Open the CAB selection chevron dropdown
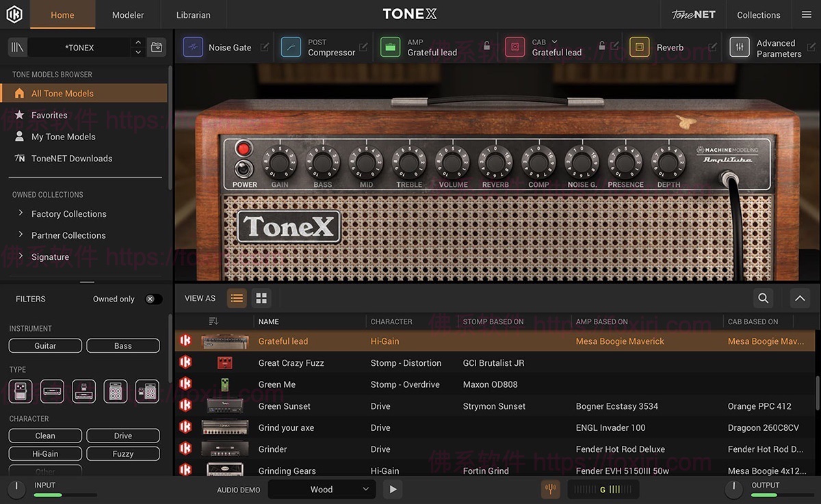The image size is (821, 504). click(553, 42)
